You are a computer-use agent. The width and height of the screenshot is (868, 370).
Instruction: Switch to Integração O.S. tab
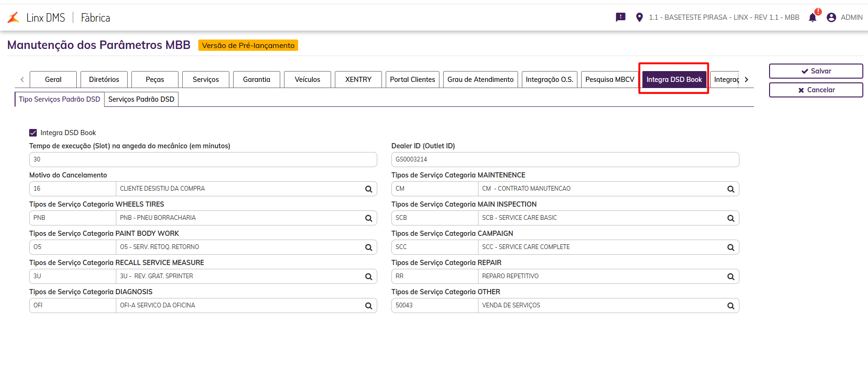tap(550, 80)
